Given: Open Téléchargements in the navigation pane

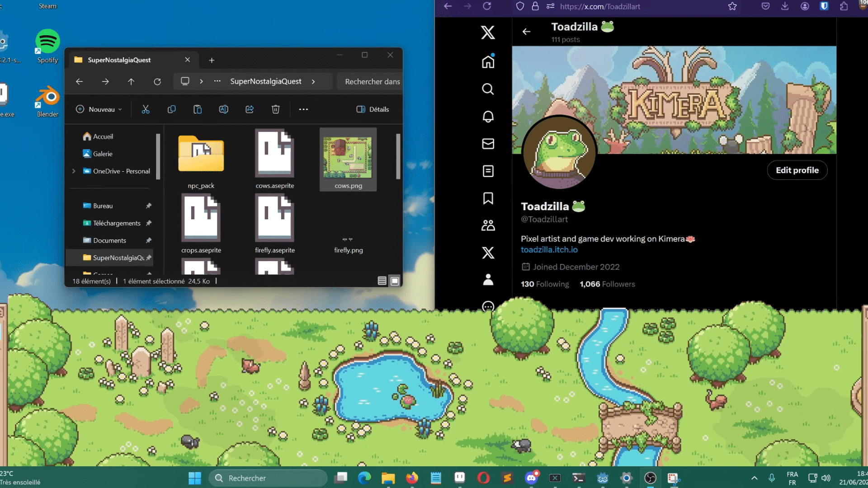Looking at the screenshot, I should click(x=112, y=223).
